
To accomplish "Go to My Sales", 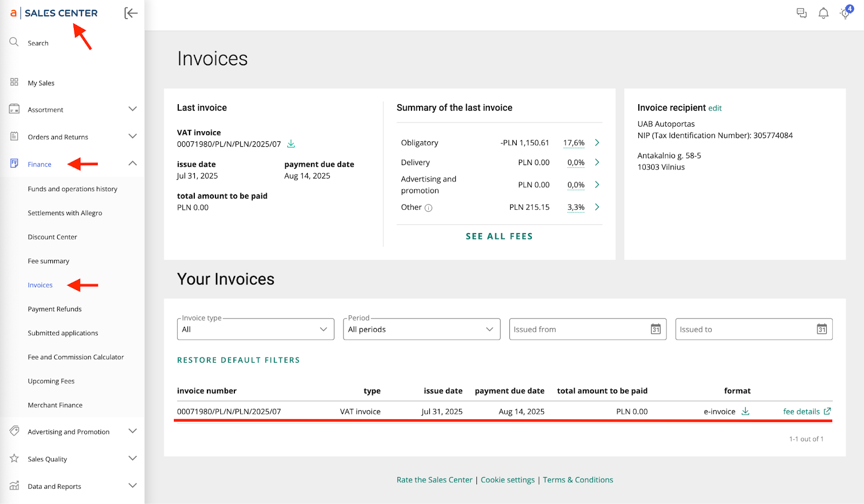I will tap(41, 83).
